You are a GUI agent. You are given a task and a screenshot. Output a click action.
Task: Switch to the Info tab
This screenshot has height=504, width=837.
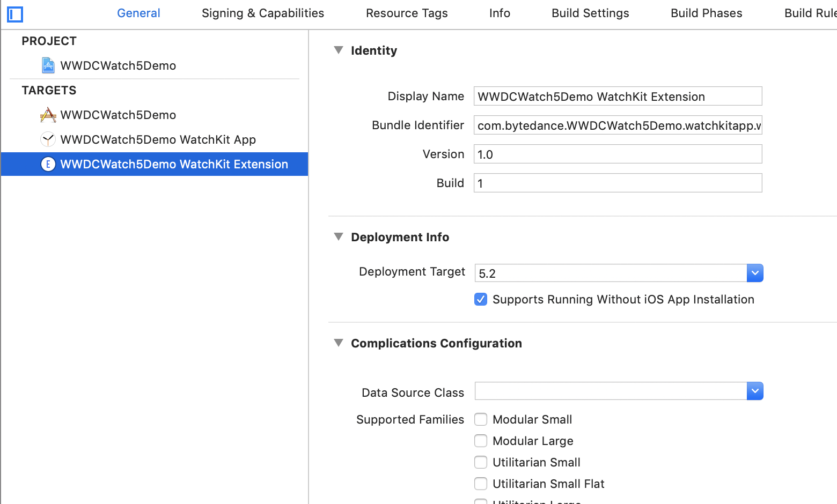(x=500, y=13)
